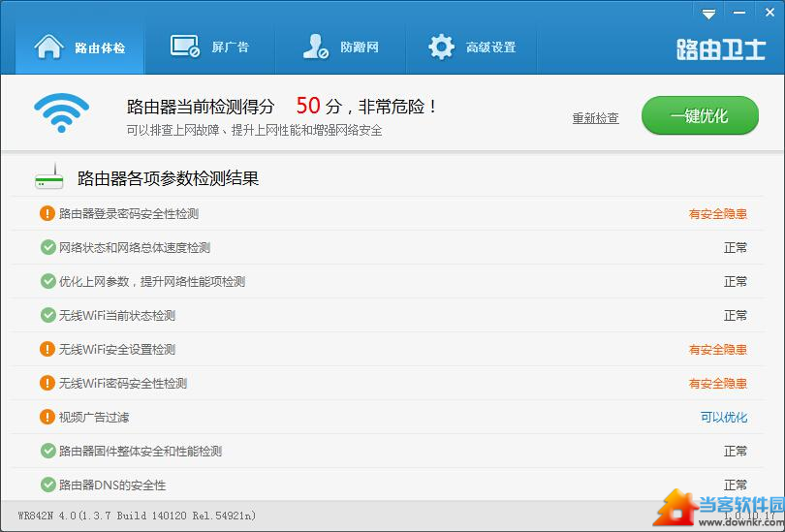Switch to the 屏广告 tab
The image size is (785, 532).
(x=209, y=47)
